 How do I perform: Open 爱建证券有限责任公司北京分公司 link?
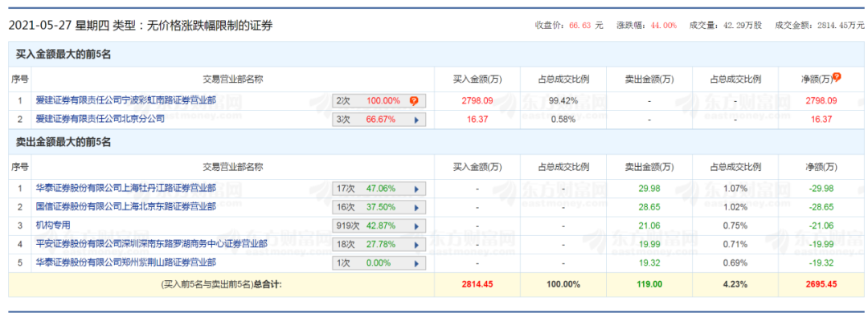(100, 118)
